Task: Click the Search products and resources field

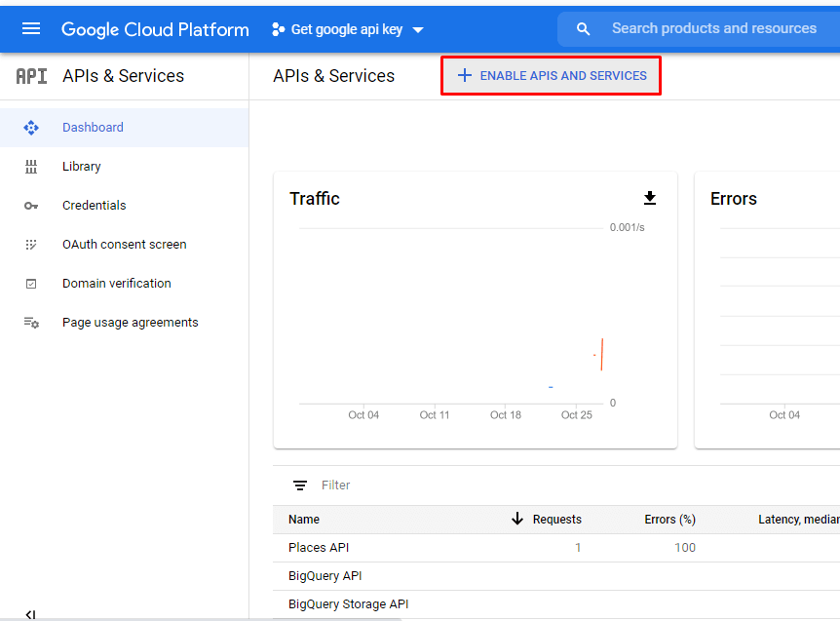Action: 713,29
